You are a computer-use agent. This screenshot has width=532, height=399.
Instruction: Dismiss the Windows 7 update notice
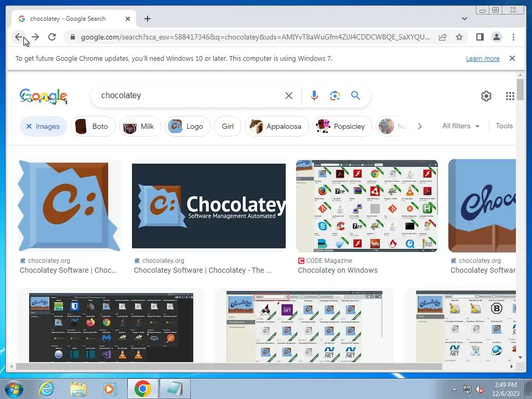(x=512, y=58)
